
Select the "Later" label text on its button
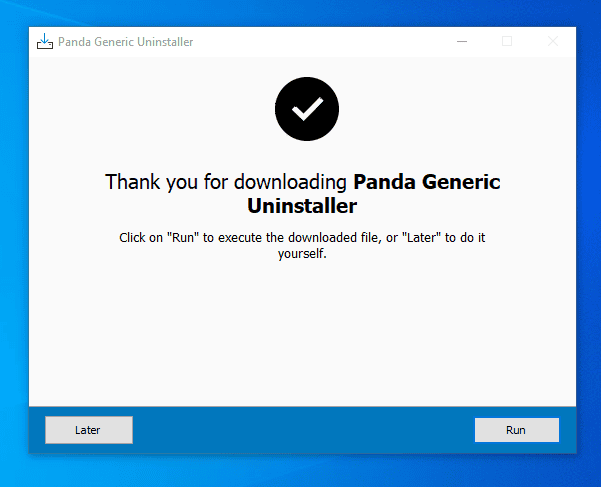(88, 430)
